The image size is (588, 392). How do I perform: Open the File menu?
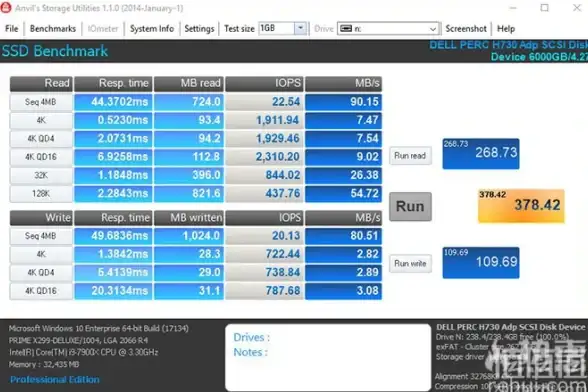pyautogui.click(x=12, y=29)
